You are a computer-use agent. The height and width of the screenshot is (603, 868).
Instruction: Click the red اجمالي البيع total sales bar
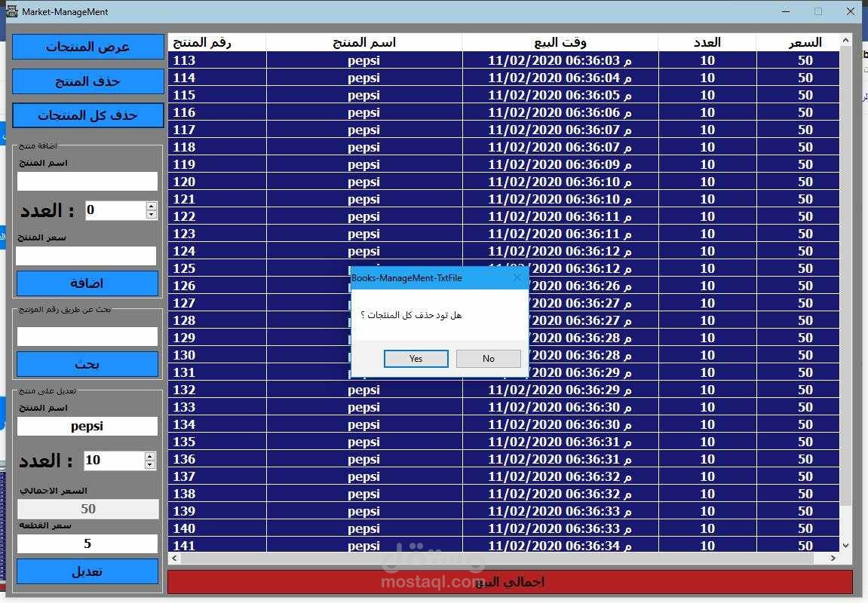(x=510, y=582)
